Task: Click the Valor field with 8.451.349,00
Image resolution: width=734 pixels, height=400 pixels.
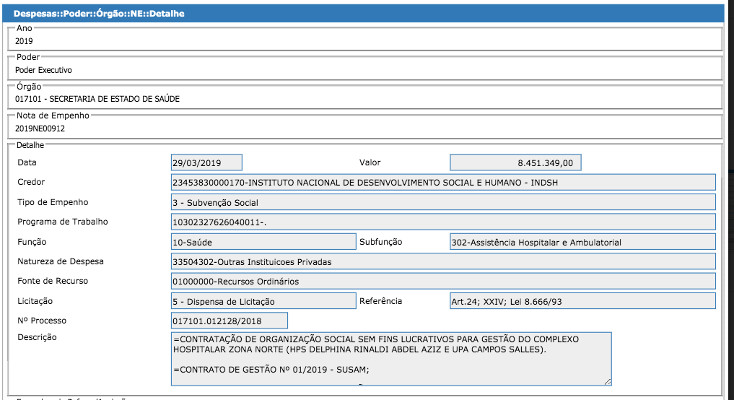Action: click(516, 162)
